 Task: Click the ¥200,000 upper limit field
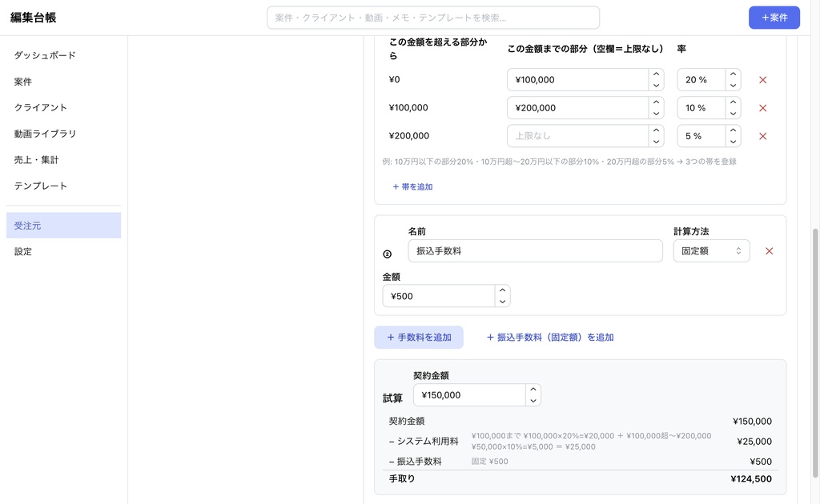pyautogui.click(x=578, y=108)
